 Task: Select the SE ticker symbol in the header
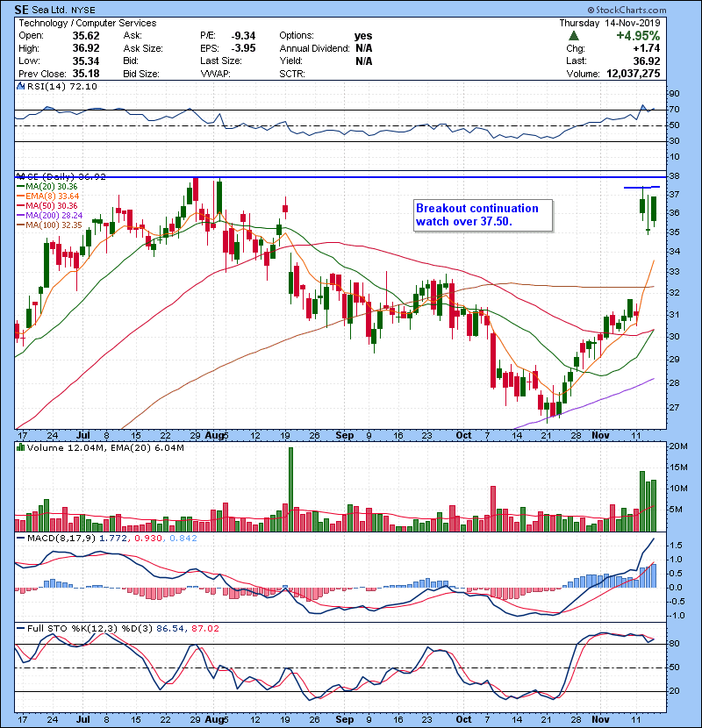pos(21,10)
